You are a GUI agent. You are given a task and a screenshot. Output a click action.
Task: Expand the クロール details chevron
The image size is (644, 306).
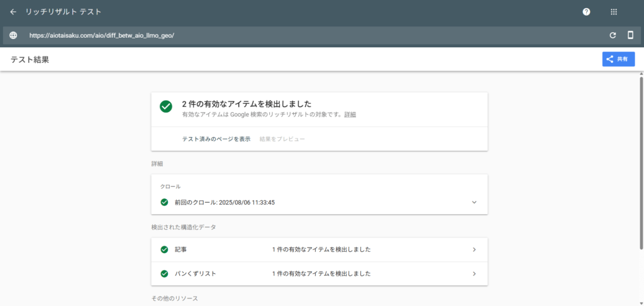(474, 202)
